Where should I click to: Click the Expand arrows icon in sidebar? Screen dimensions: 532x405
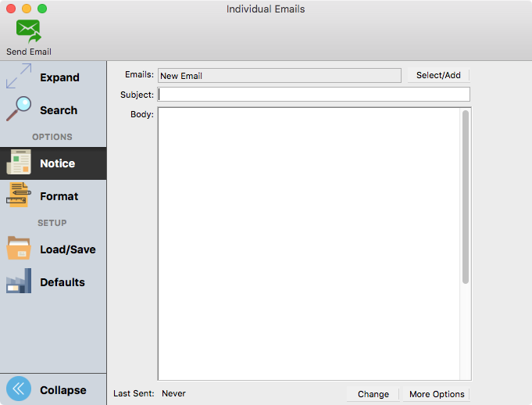[18, 77]
